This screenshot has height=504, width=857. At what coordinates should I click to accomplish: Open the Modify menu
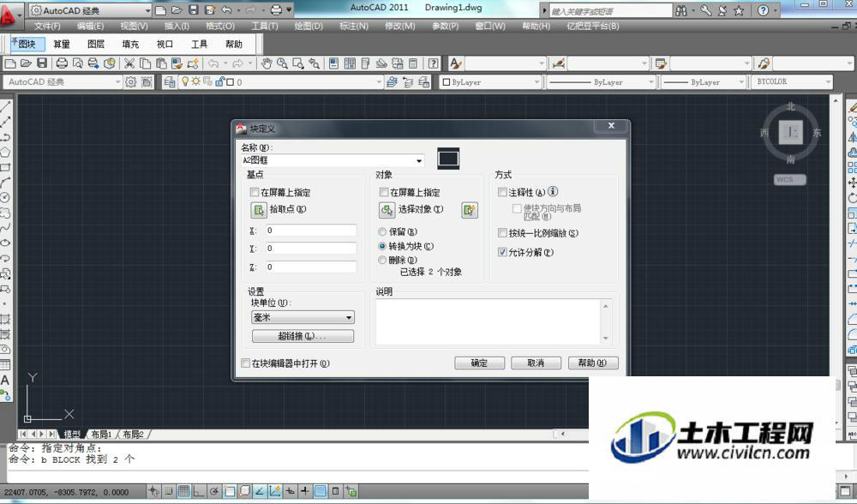coord(400,26)
